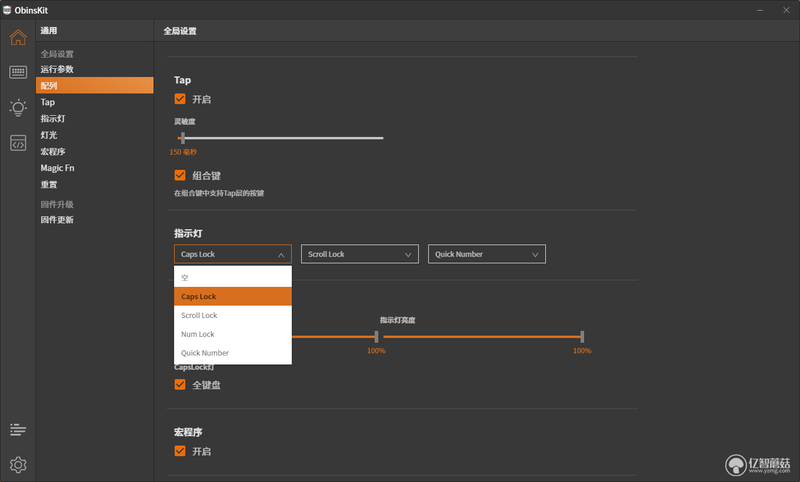Toggle the Tap 开启 checkbox
This screenshot has height=482, width=800.
coord(180,99)
